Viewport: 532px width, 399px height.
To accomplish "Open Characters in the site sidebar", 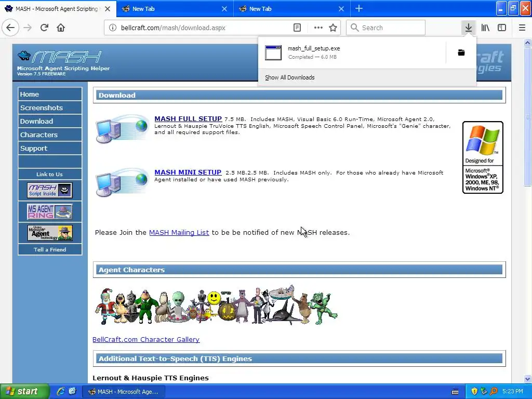I will pyautogui.click(x=50, y=135).
